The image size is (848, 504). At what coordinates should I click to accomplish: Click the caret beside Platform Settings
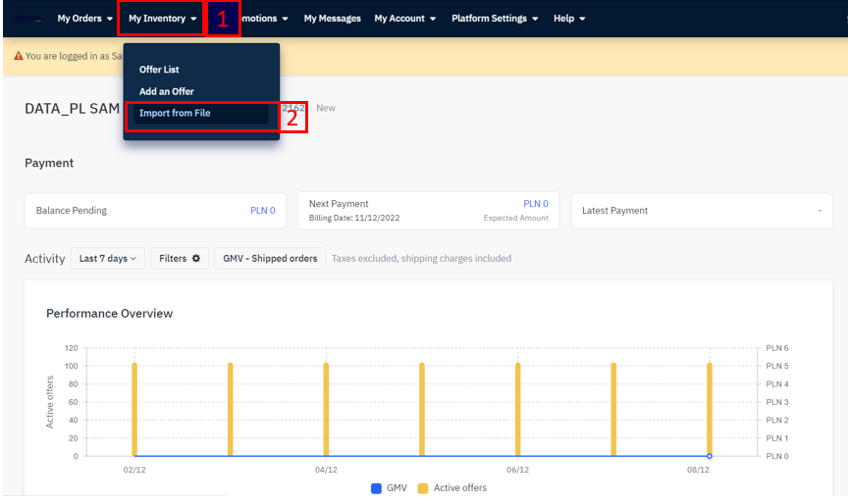[535, 19]
